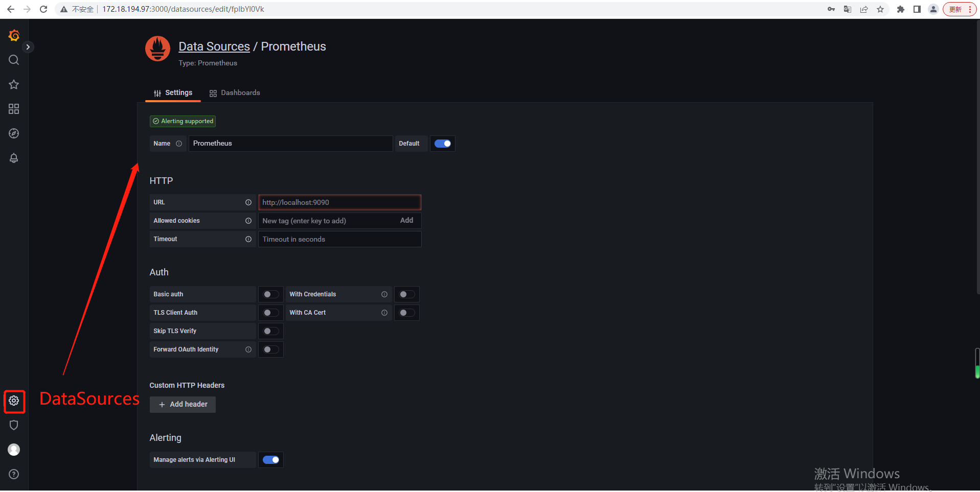This screenshot has height=492, width=980.
Task: Show info tooltip for Timeout
Action: click(x=248, y=239)
